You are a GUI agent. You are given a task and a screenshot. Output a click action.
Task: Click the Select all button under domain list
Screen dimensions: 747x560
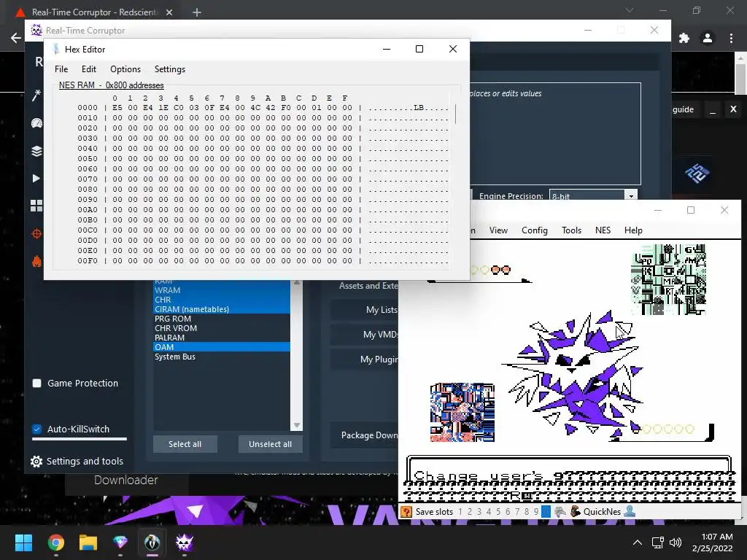[x=185, y=444]
